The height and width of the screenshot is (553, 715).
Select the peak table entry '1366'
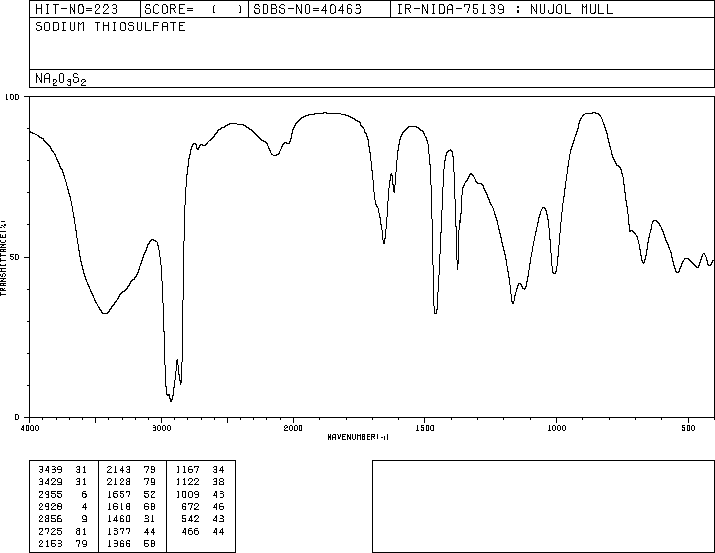click(119, 544)
